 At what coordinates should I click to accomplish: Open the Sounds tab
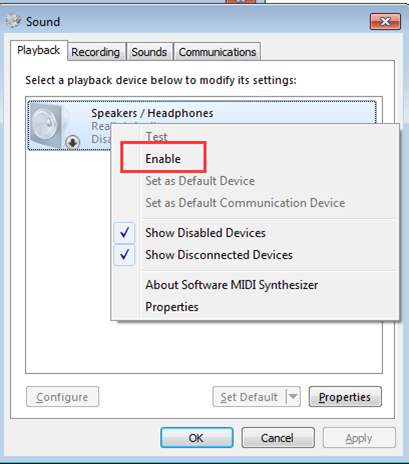pyautogui.click(x=149, y=52)
